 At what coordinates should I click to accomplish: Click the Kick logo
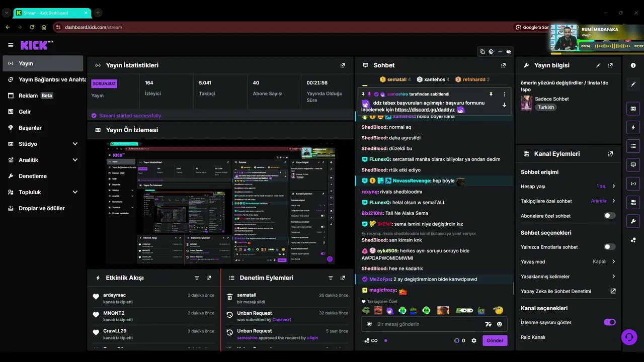(x=36, y=45)
